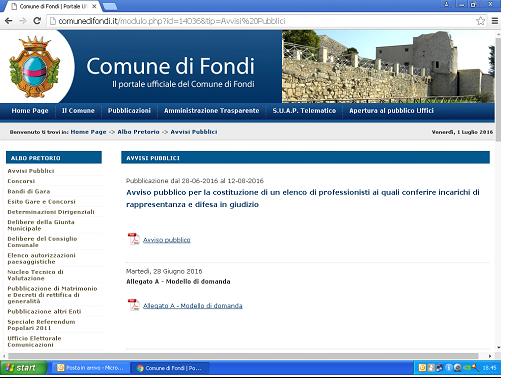The height and width of the screenshot is (384, 512).
Task: Click PDF icon beside Allegato A
Action: tap(133, 305)
